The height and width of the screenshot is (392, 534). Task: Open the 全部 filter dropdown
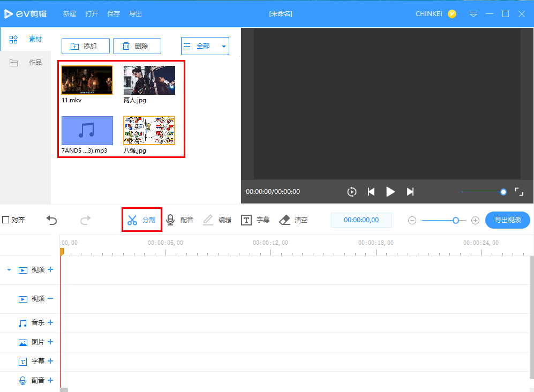coord(205,46)
